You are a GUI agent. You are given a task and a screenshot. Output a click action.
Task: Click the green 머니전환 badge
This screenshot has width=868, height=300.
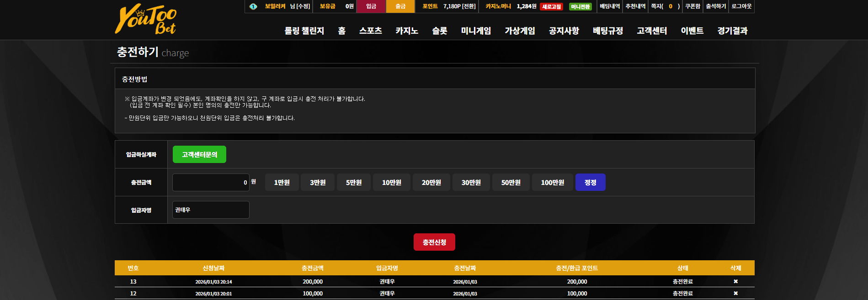tap(580, 6)
